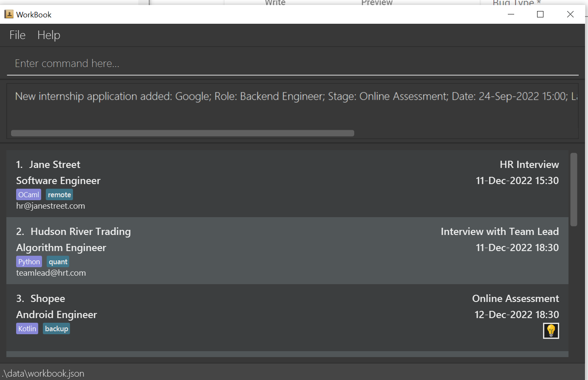Screen dimensions: 588x380
Task: Minimize the WorkBook window
Action: 511,14
